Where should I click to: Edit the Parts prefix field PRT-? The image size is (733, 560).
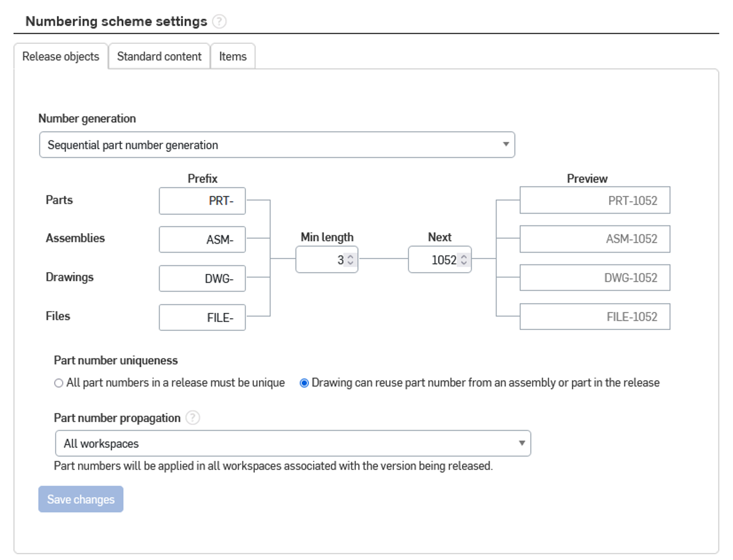[202, 200]
